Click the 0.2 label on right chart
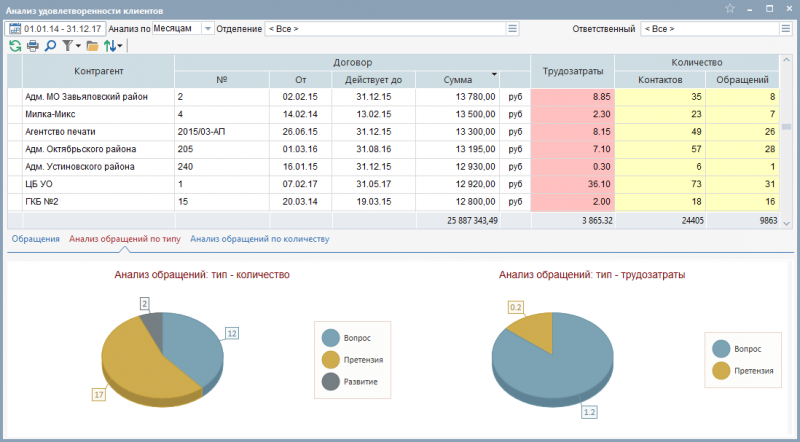The image size is (800, 442). tap(516, 307)
